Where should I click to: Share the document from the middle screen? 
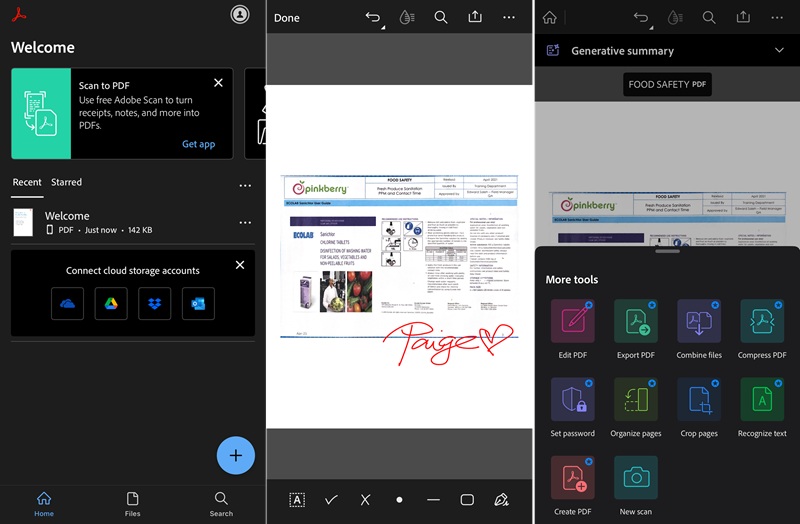pyautogui.click(x=475, y=17)
